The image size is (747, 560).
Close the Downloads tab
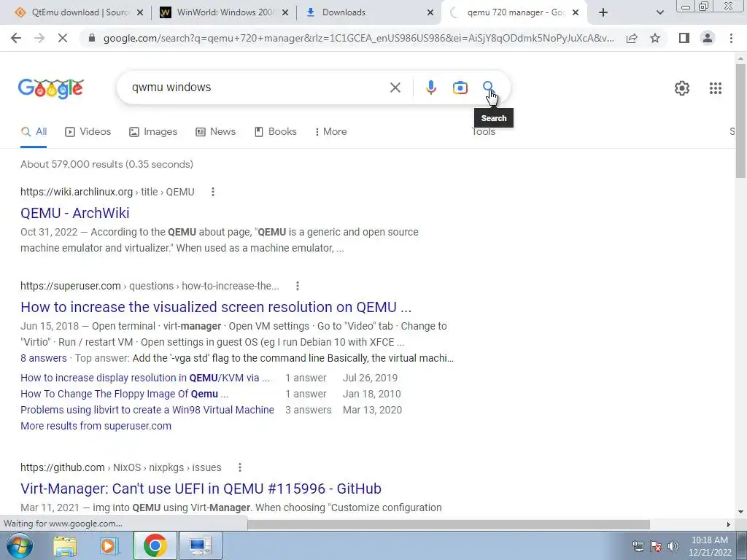point(430,12)
